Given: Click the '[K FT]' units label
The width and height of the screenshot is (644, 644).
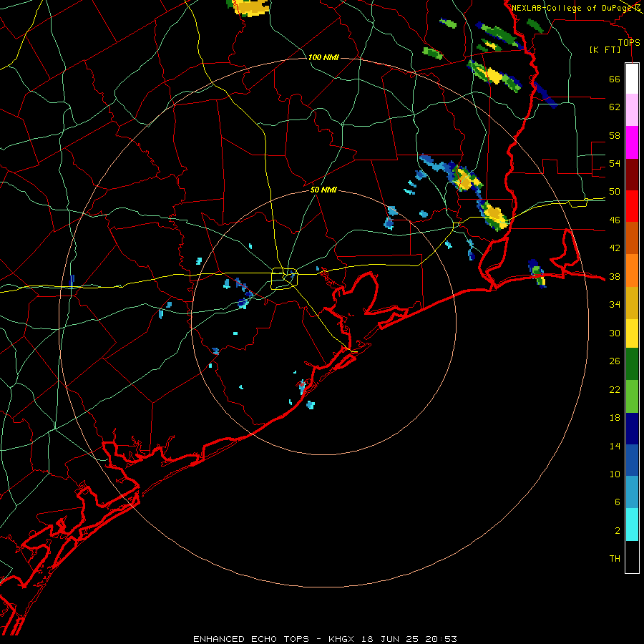Looking at the screenshot, I should click(605, 50).
